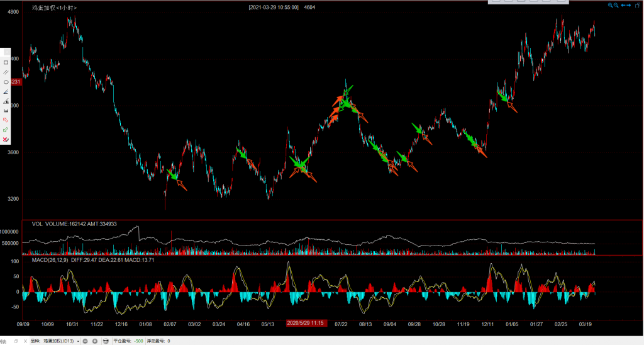Click the red X eraser tool
This screenshot has height=345, width=644.
(x=6, y=139)
